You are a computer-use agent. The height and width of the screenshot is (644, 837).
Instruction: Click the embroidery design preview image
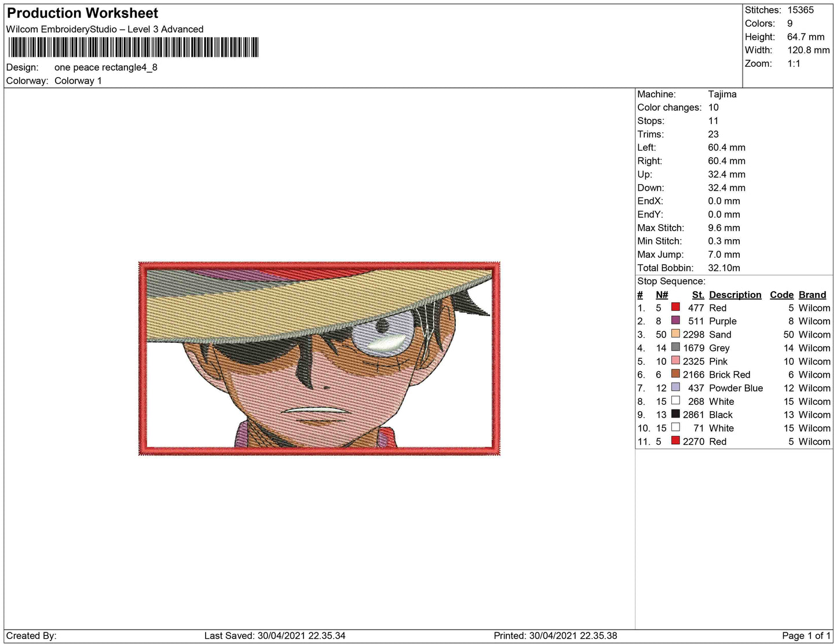coord(319,358)
